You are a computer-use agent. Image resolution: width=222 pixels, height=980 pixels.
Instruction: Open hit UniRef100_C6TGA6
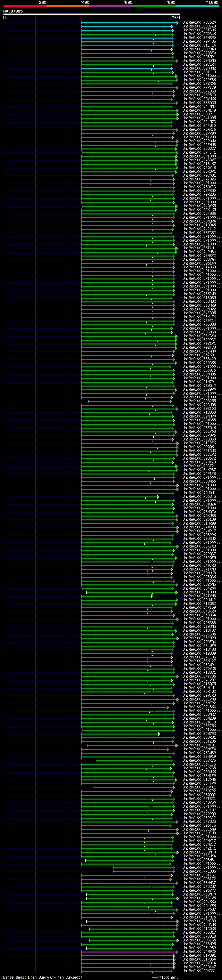(x=199, y=30)
